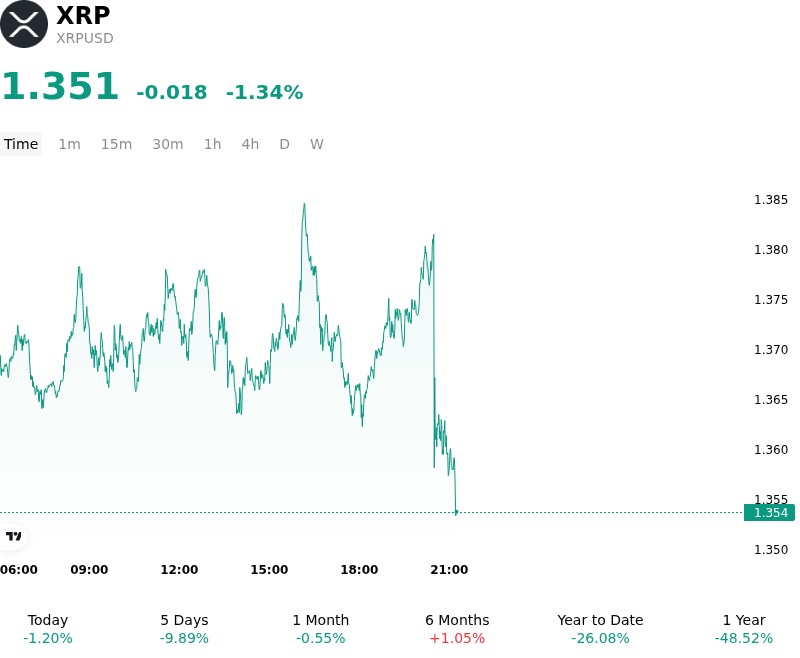The height and width of the screenshot is (658, 800).
Task: Click the 1.354 current price tag
Action: [x=769, y=512]
